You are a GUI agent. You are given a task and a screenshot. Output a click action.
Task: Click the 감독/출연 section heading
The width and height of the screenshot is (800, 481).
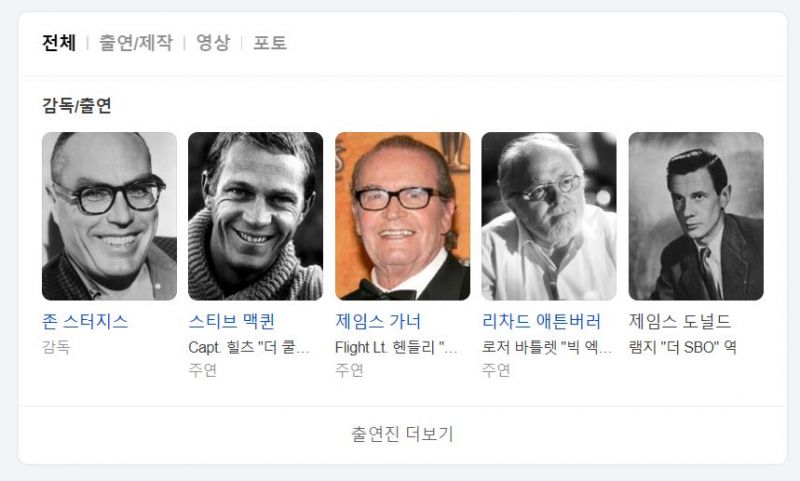pyautogui.click(x=77, y=105)
